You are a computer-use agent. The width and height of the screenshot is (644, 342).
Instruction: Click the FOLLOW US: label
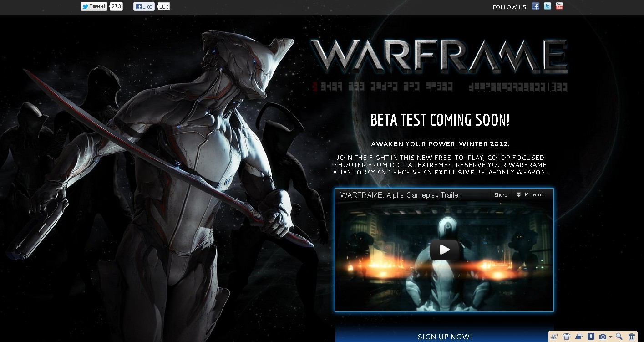pyautogui.click(x=510, y=7)
